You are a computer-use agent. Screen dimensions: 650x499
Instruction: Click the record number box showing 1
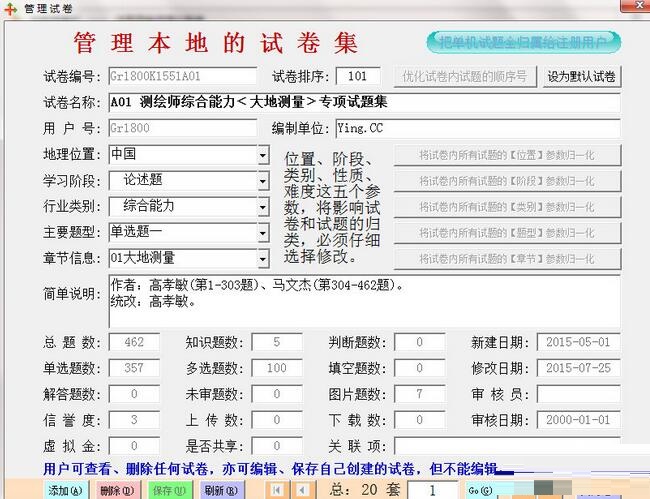(433, 491)
